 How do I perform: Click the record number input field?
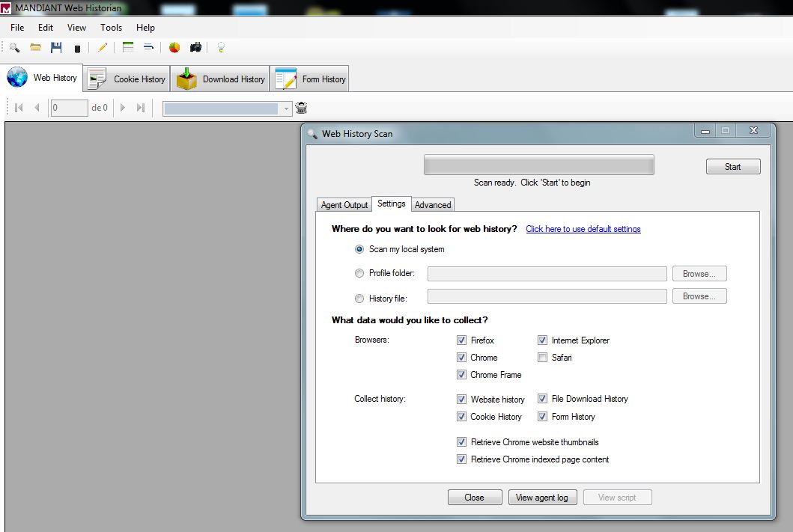70,108
